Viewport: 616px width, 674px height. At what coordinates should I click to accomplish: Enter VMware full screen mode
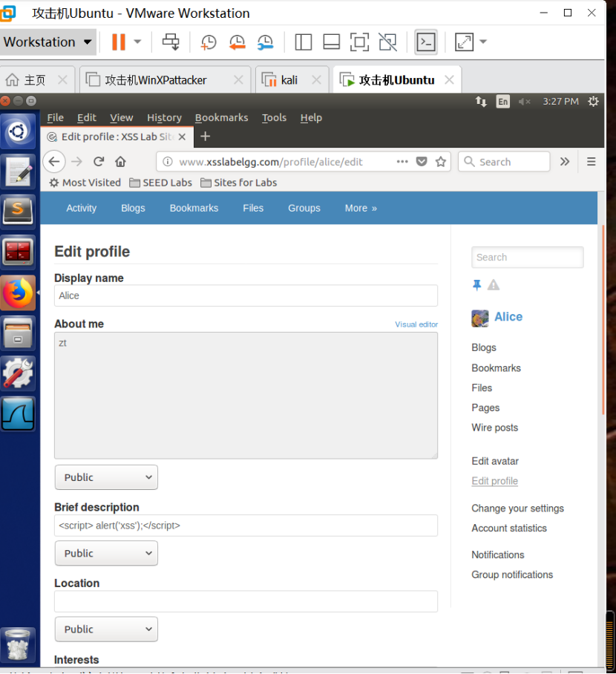click(359, 42)
